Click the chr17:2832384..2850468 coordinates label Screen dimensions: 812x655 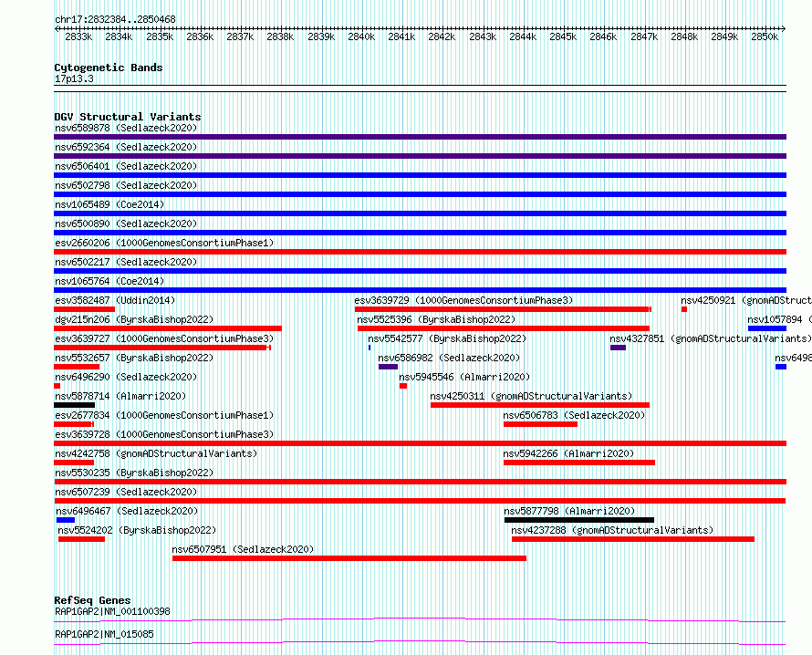[115, 20]
